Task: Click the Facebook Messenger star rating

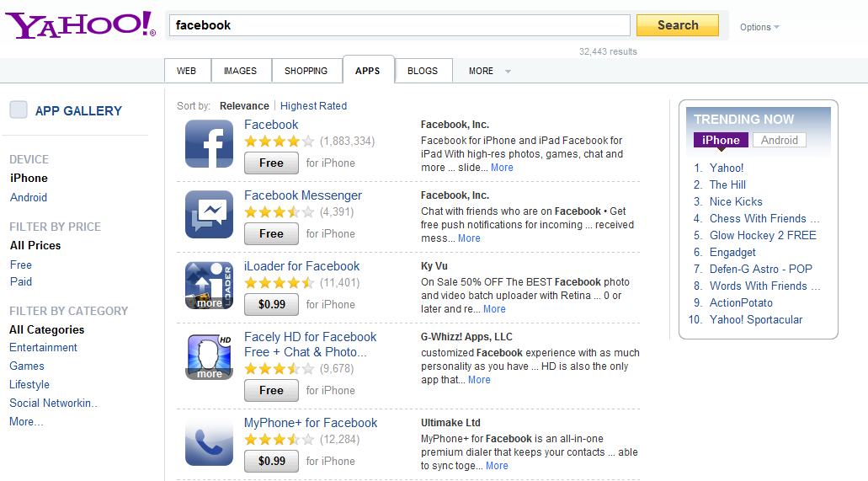Action: pos(280,212)
